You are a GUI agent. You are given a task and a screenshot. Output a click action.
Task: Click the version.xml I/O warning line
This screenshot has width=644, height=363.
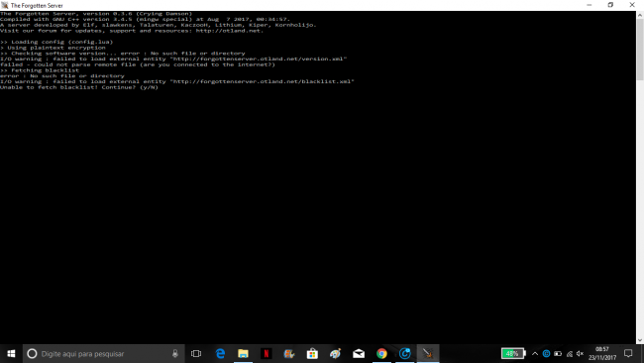[173, 59]
